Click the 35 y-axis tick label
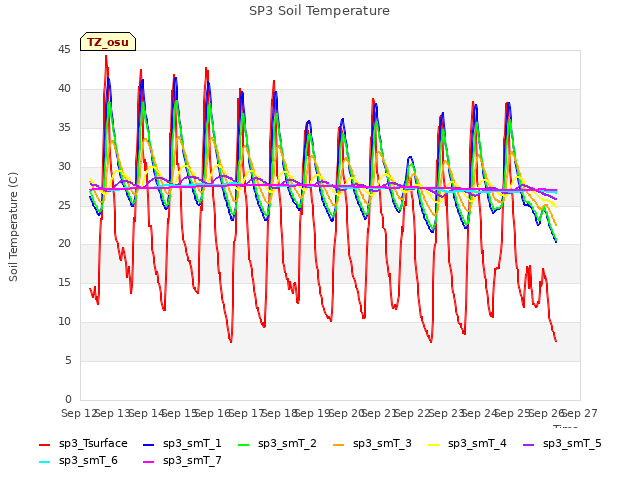640x480 pixels. pos(64,127)
